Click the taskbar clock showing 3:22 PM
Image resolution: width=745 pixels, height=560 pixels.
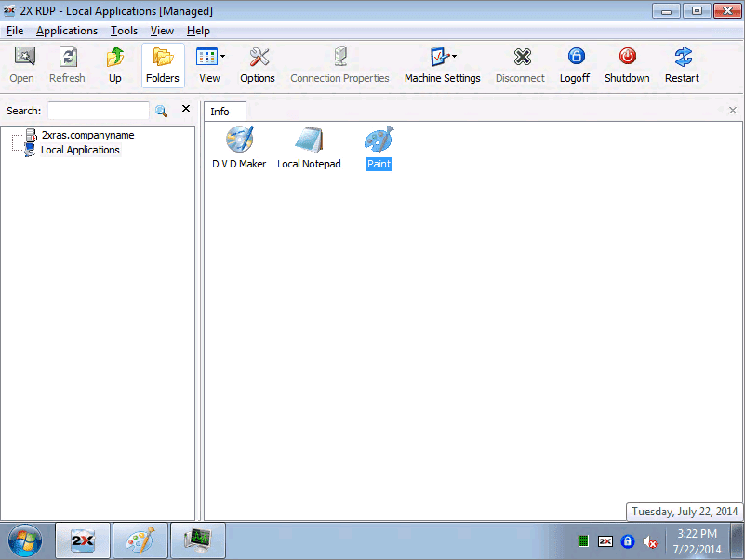point(697,541)
